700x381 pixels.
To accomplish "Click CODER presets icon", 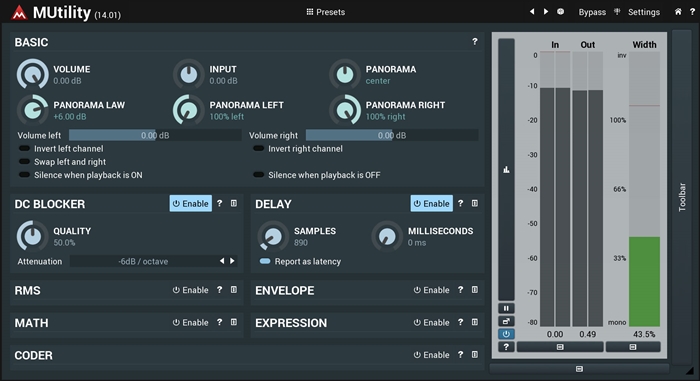I will click(x=475, y=355).
